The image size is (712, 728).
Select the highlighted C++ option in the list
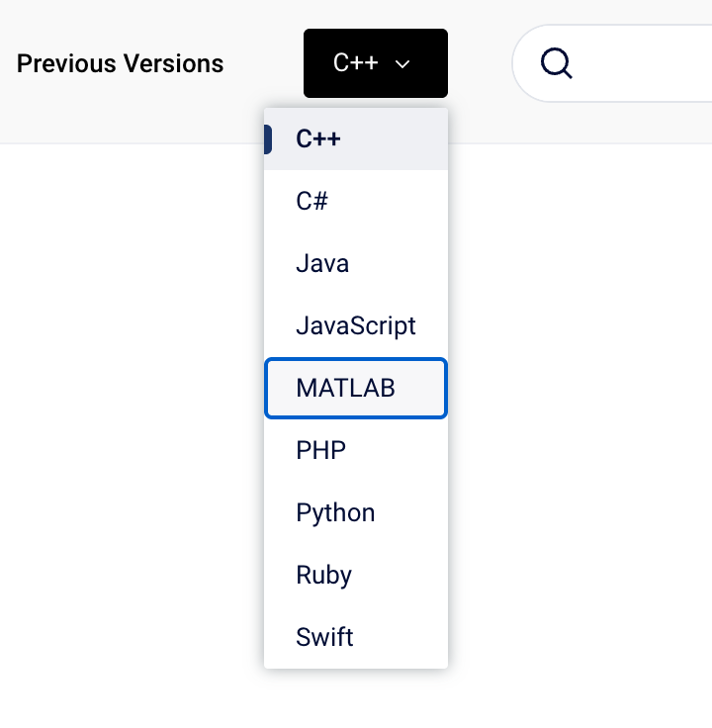[x=356, y=139]
